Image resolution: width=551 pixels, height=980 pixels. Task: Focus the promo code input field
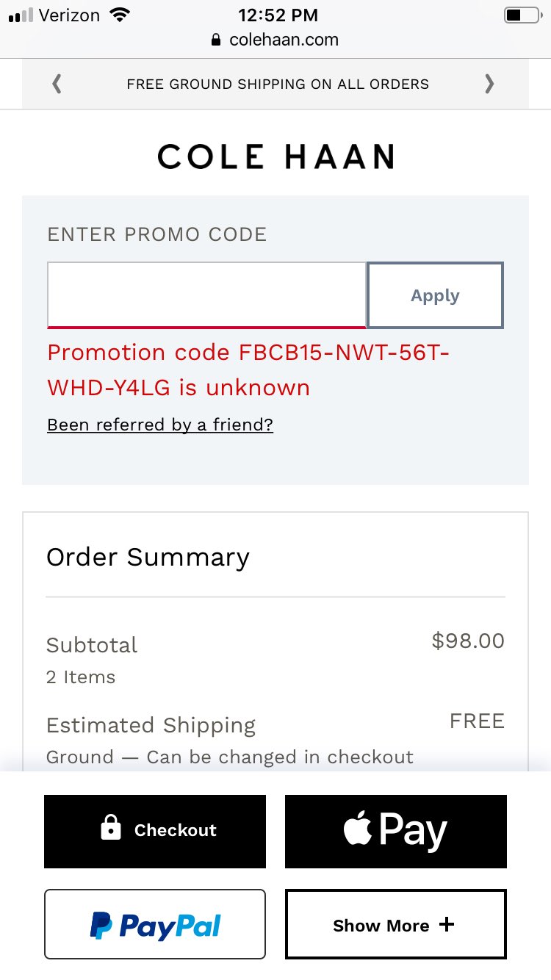[206, 295]
